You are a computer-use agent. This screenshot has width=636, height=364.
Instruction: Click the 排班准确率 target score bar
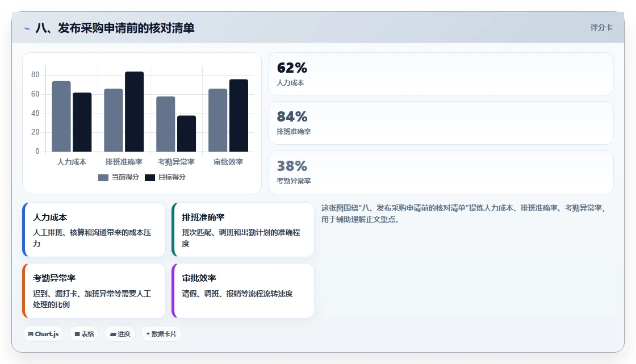point(134,112)
